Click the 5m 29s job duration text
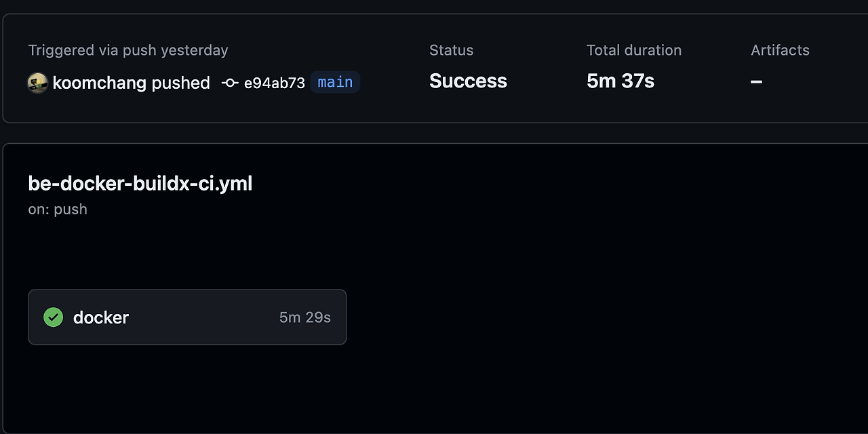 point(305,317)
